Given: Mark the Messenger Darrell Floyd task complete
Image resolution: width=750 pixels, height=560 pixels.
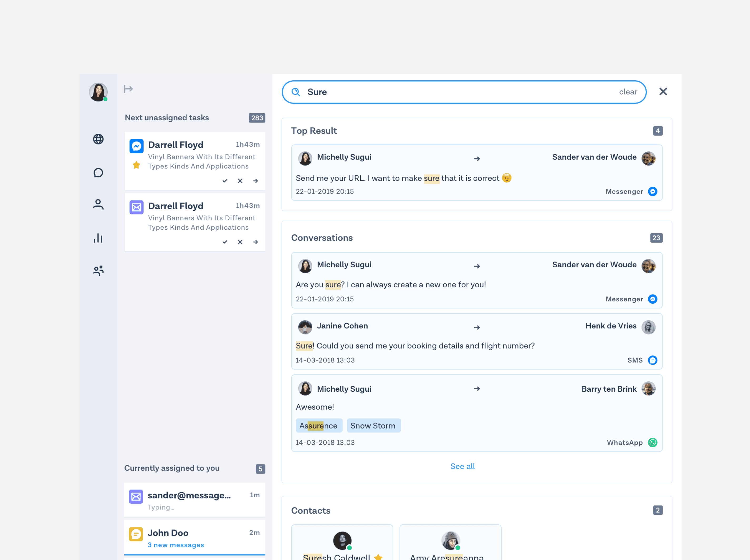Looking at the screenshot, I should 225,181.
